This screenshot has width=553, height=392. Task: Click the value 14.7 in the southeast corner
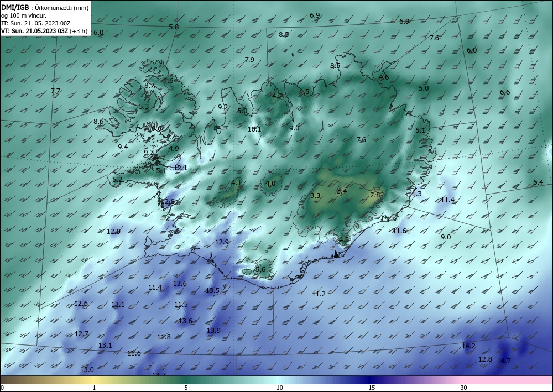tap(504, 360)
